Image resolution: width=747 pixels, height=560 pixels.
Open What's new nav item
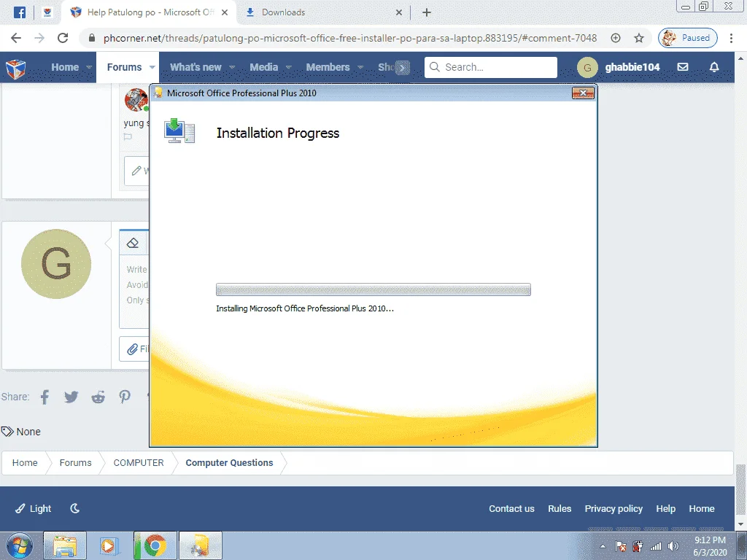(196, 67)
